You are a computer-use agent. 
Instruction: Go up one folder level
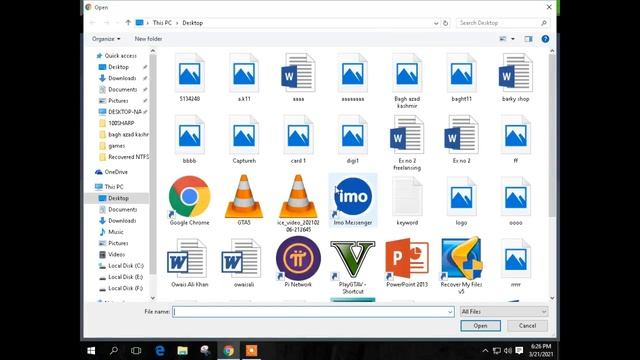(128, 23)
